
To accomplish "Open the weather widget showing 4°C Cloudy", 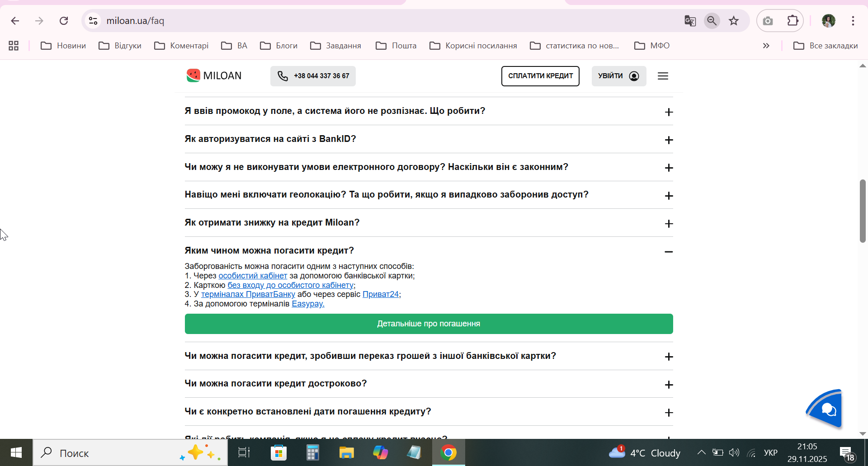I will [644, 453].
